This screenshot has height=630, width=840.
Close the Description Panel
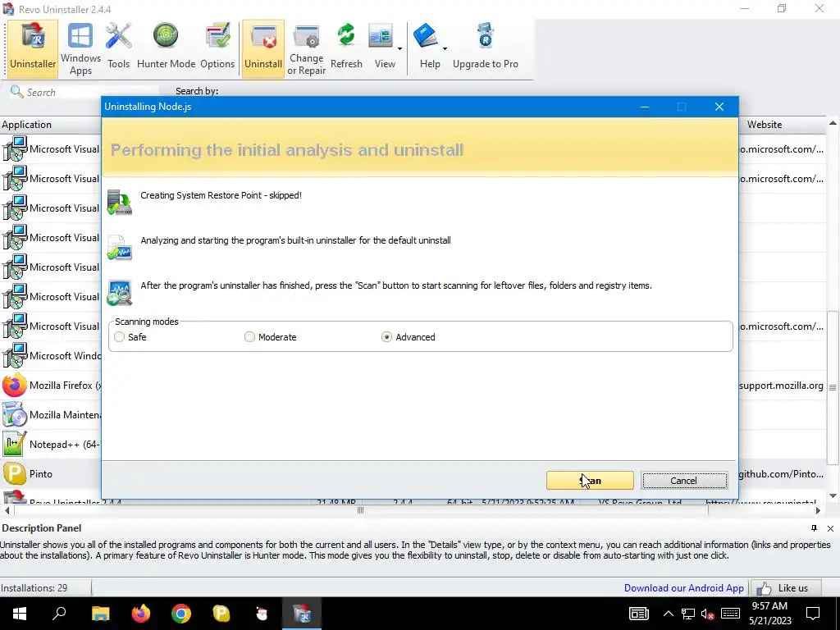830,528
